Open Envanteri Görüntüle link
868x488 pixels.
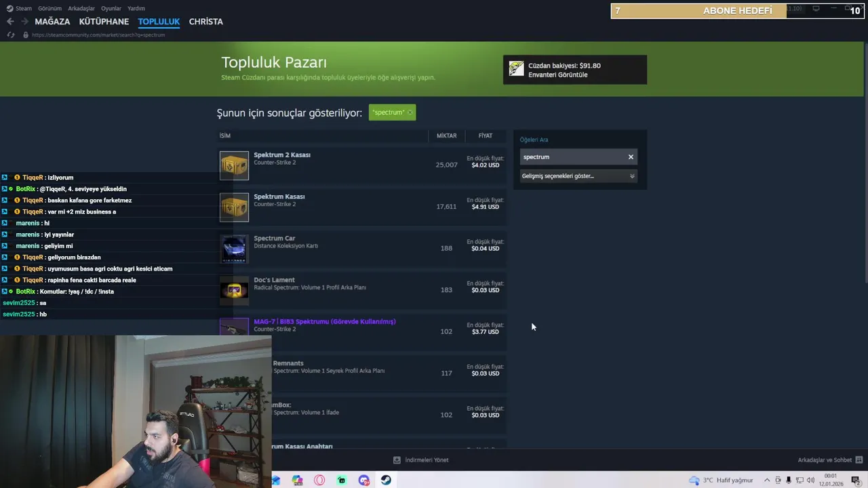point(557,75)
